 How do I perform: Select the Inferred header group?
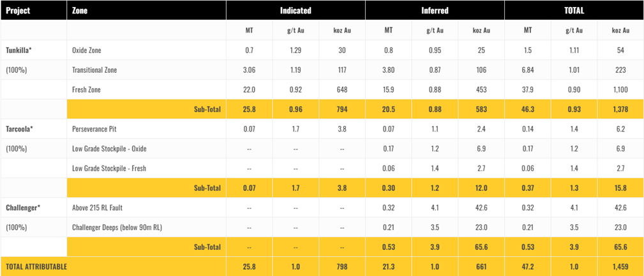[x=435, y=11]
